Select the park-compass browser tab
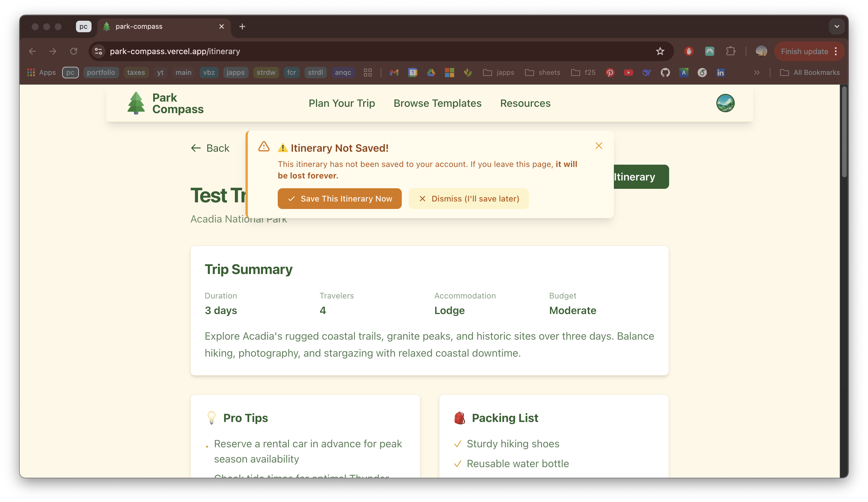The width and height of the screenshot is (868, 502). (x=164, y=26)
